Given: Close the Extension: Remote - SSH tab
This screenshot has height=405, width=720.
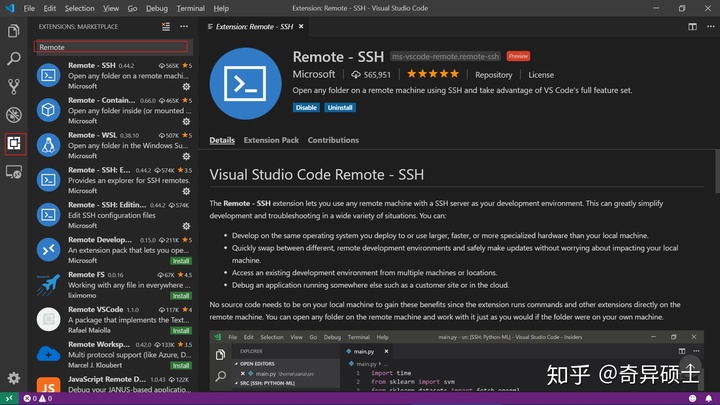Looking at the screenshot, I should point(301,27).
